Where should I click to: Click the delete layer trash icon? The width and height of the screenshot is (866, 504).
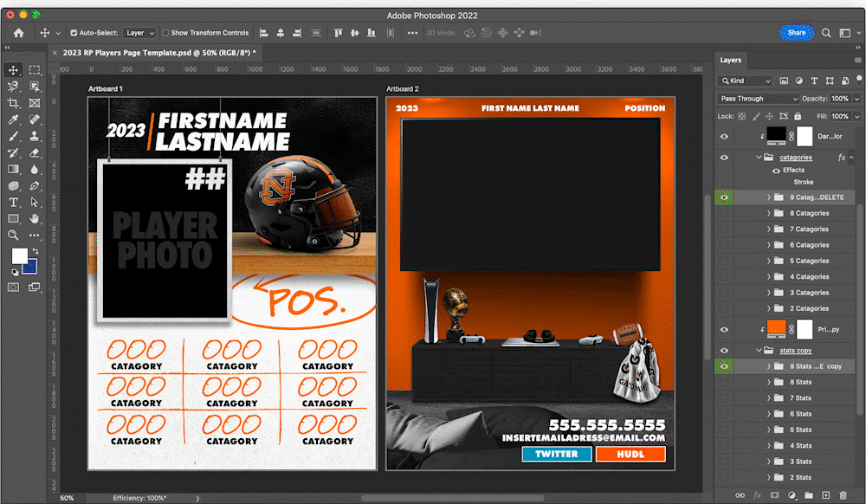[x=843, y=495]
